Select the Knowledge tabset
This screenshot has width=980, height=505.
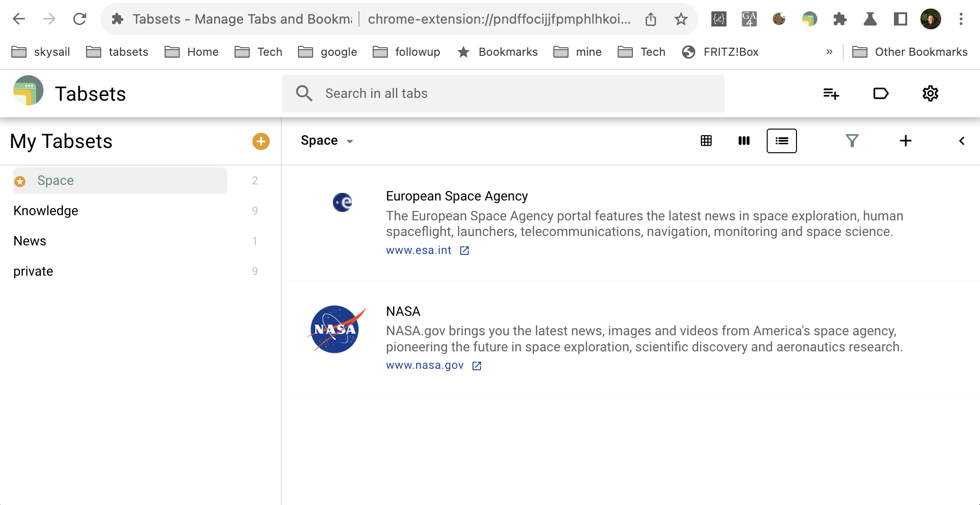46,211
